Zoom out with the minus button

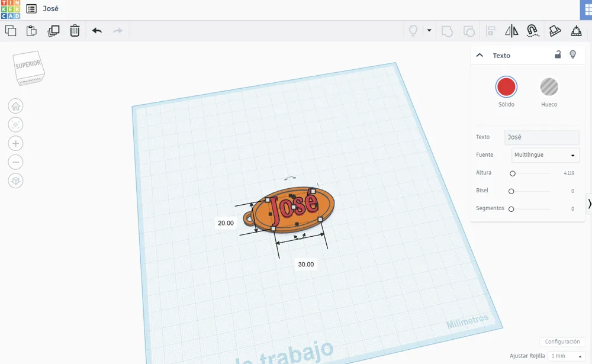point(15,162)
